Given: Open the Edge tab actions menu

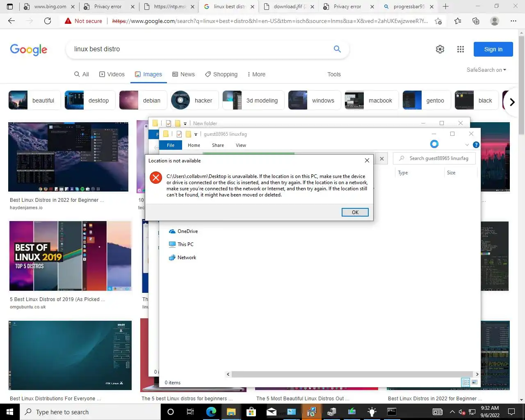Looking at the screenshot, I should pyautogui.click(x=10, y=7).
